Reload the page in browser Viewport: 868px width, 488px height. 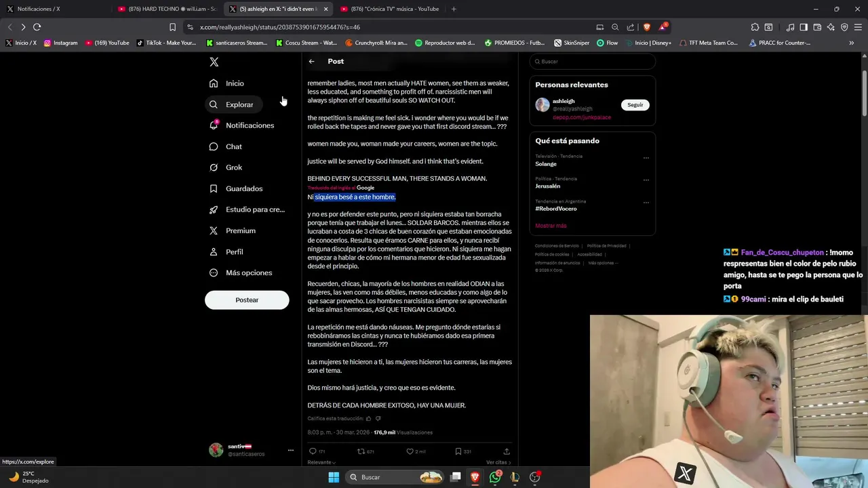[x=37, y=27]
